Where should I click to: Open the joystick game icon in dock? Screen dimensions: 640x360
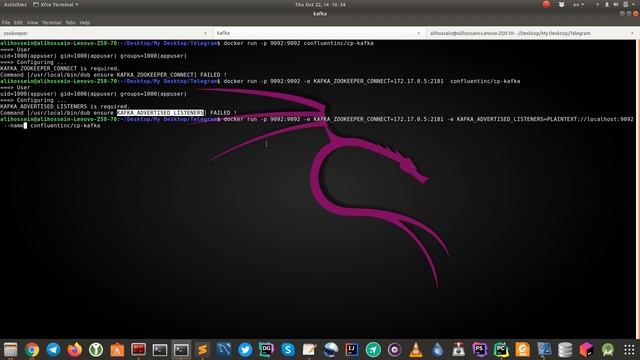coord(458,350)
